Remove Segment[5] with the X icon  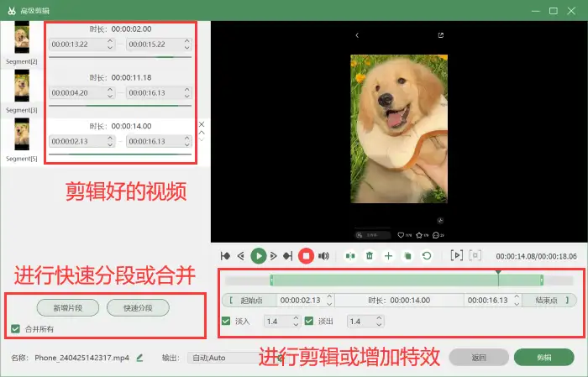coord(202,124)
